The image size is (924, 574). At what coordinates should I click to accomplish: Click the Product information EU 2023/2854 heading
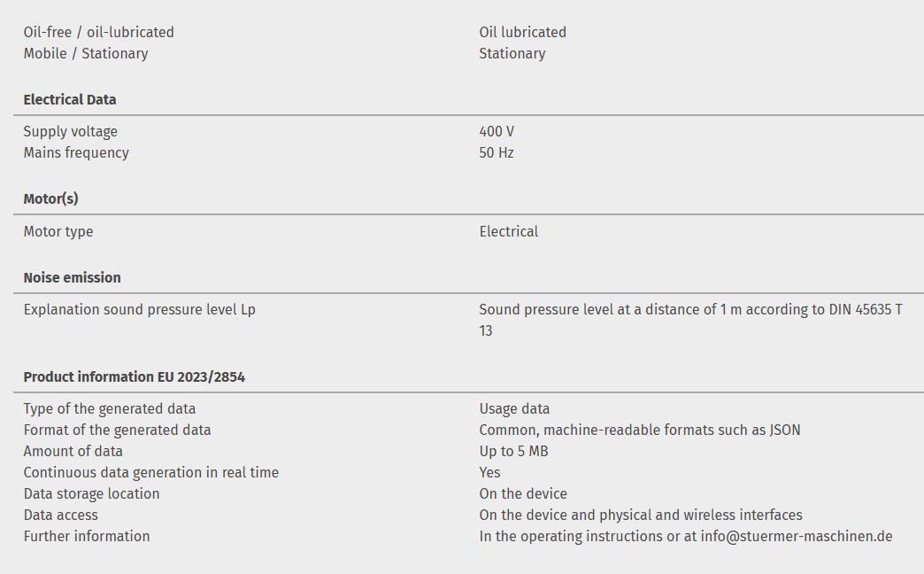134,376
